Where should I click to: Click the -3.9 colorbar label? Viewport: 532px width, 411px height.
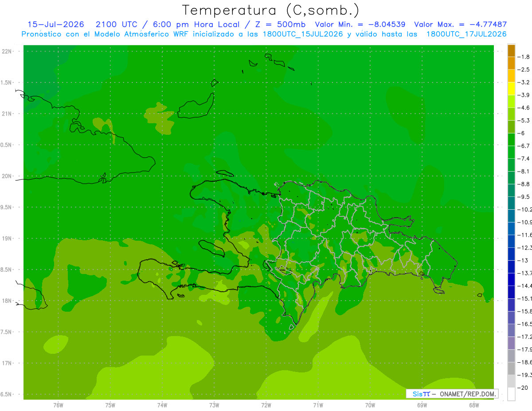524,95
